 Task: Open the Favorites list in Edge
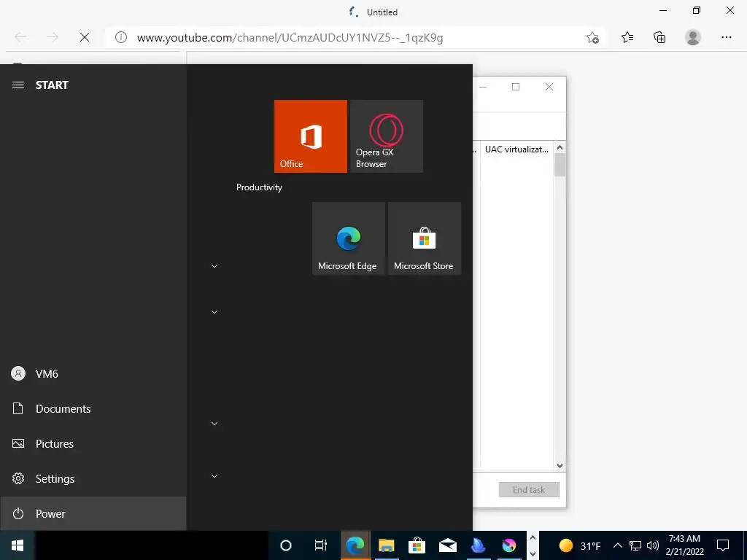(627, 37)
